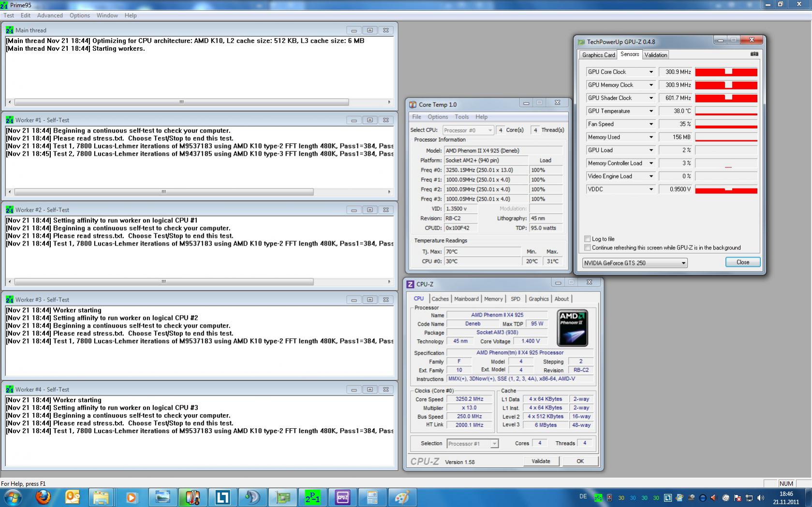Click the Prime95 tray icon
The height and width of the screenshot is (507, 812).
tap(598, 498)
